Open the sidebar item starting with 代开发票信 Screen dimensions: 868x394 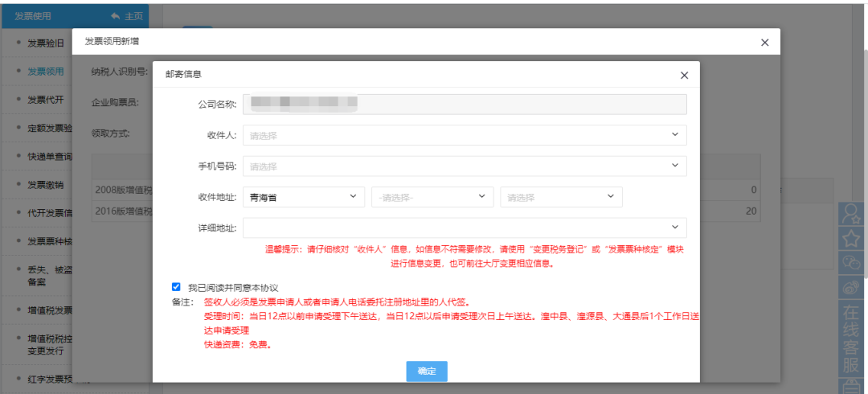pyautogui.click(x=50, y=213)
